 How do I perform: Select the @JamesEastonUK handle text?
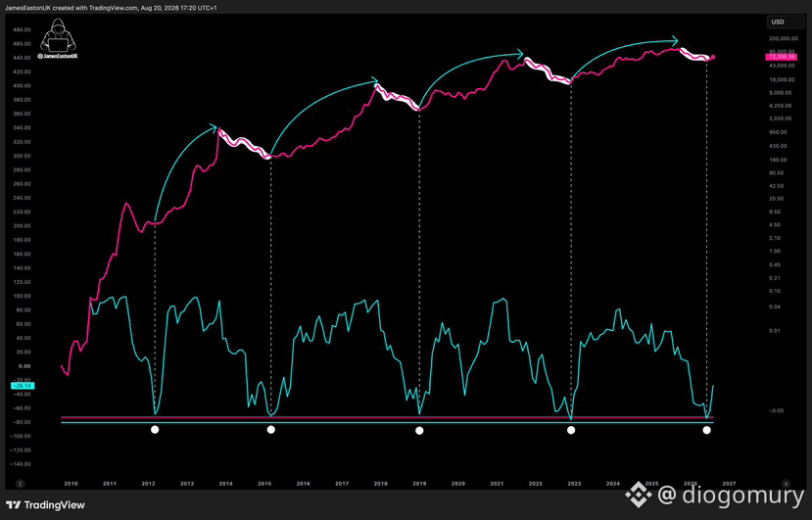(58, 56)
